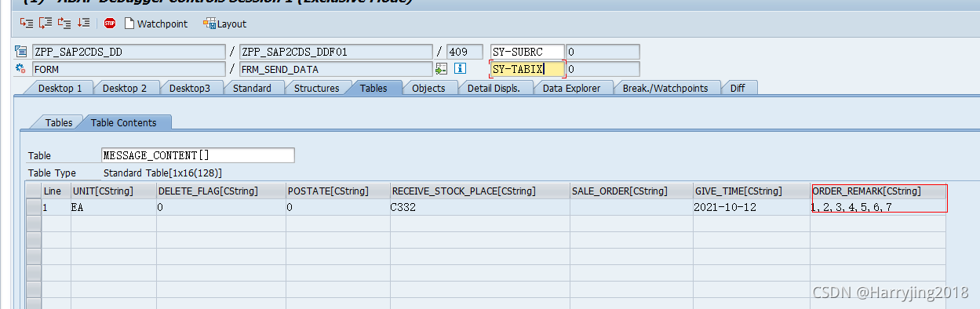
Task: Click the select-all corner cell of table
Action: (33, 191)
